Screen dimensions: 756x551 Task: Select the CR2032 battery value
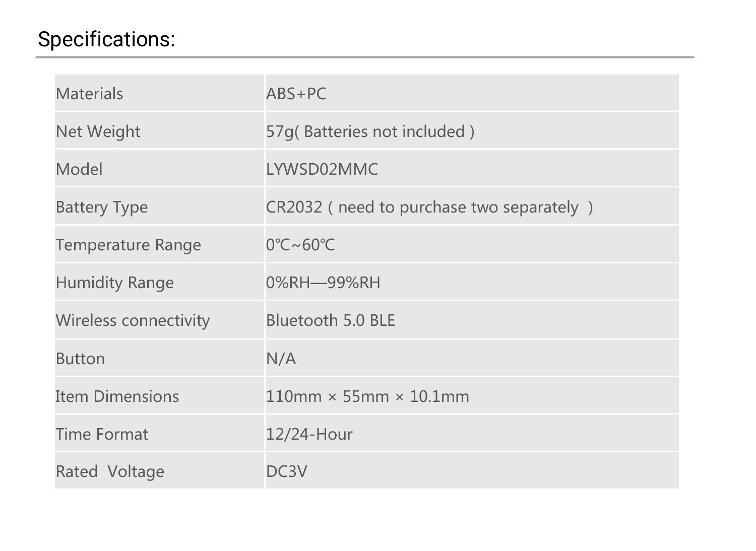click(x=429, y=207)
